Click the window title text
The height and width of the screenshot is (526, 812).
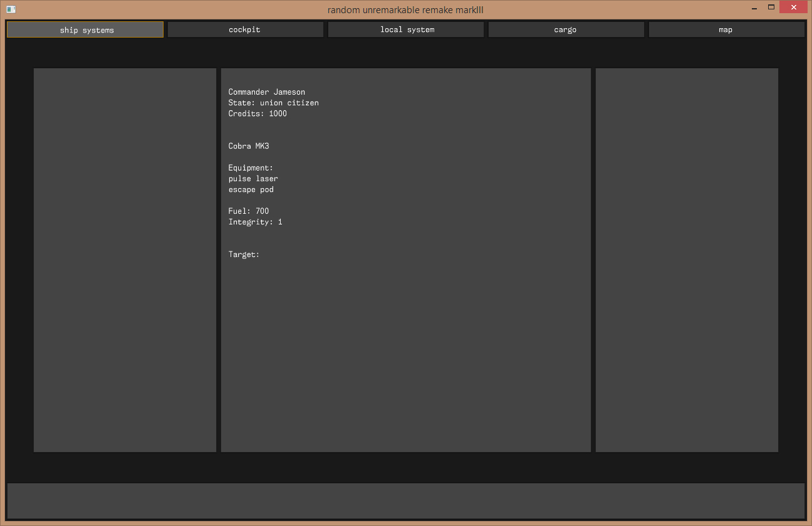(x=405, y=10)
